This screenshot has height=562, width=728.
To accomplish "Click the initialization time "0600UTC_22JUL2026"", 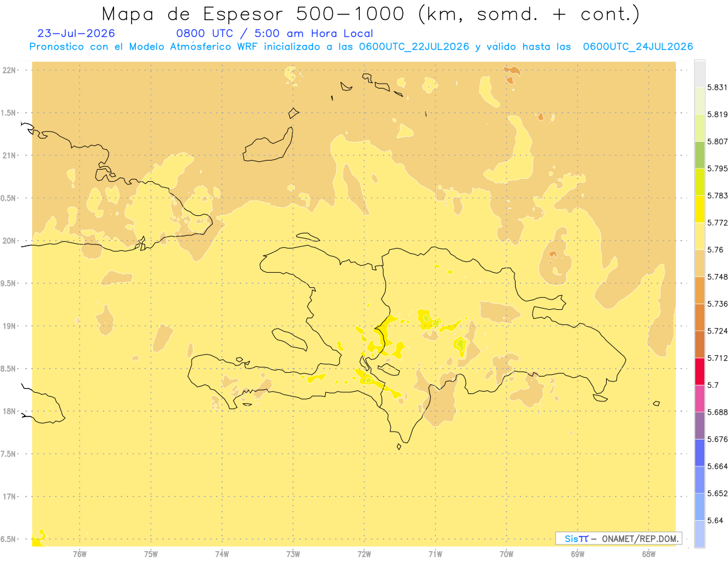I will pyautogui.click(x=414, y=47).
